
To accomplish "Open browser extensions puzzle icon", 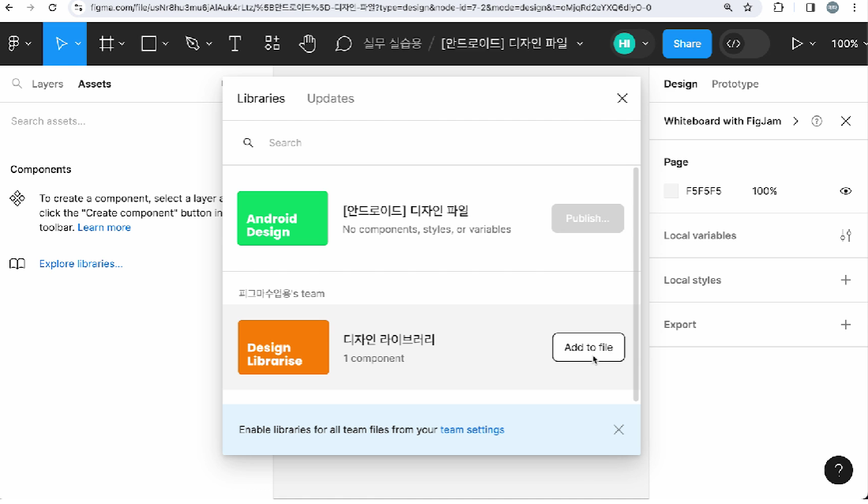I will (778, 8).
